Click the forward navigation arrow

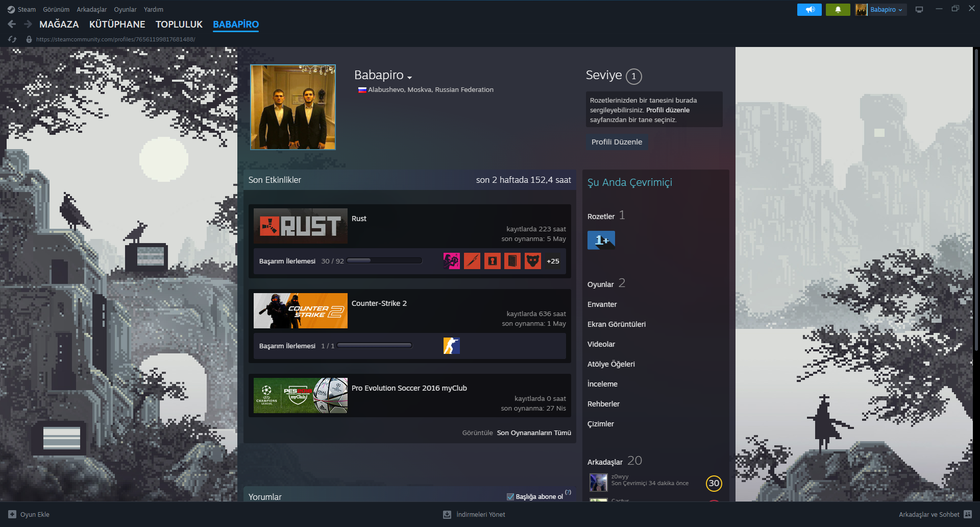pyautogui.click(x=28, y=24)
